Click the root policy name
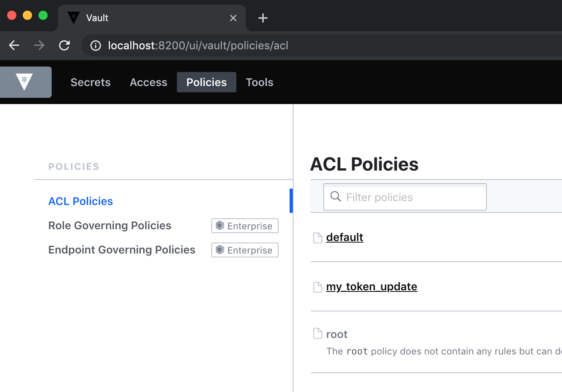This screenshot has width=562, height=392. [337, 334]
